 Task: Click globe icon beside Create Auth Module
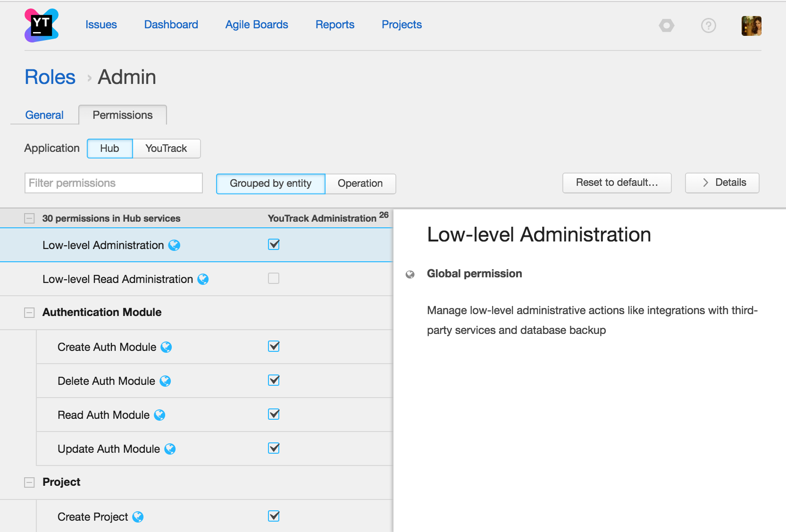(x=166, y=347)
